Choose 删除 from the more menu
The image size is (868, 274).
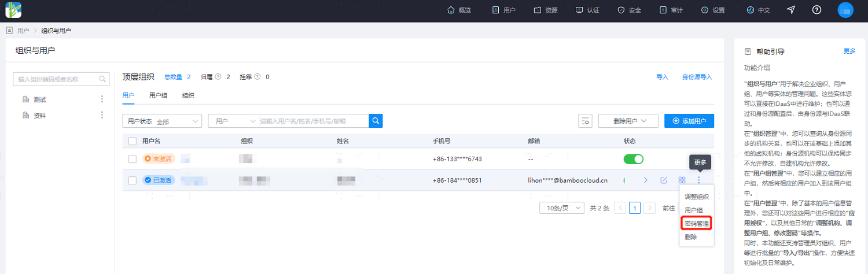691,237
